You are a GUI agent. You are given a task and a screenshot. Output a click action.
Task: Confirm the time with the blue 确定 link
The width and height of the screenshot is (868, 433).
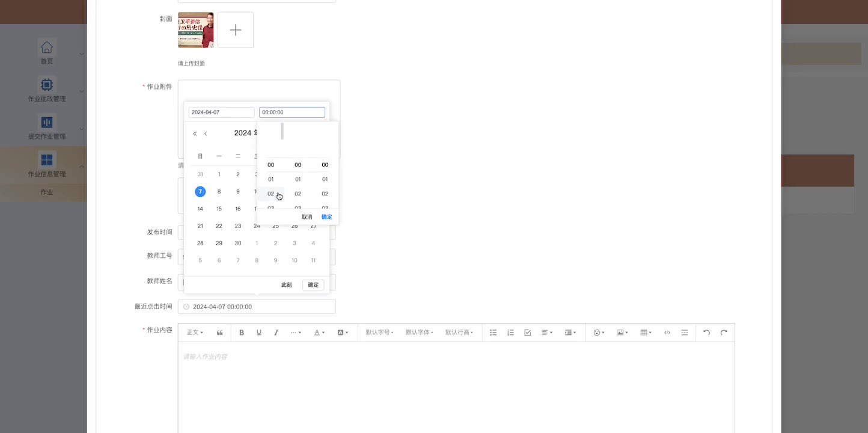click(326, 217)
